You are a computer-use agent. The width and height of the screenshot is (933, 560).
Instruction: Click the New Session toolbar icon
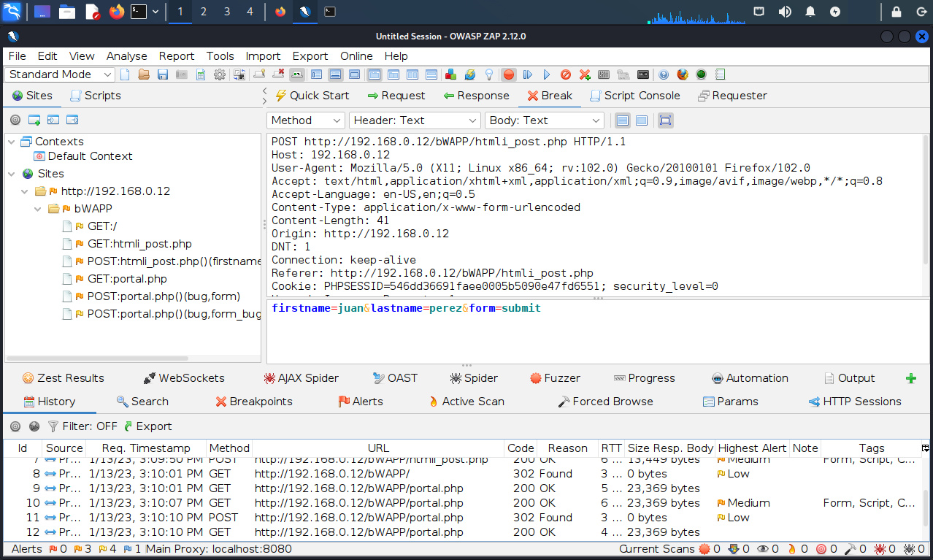point(125,74)
